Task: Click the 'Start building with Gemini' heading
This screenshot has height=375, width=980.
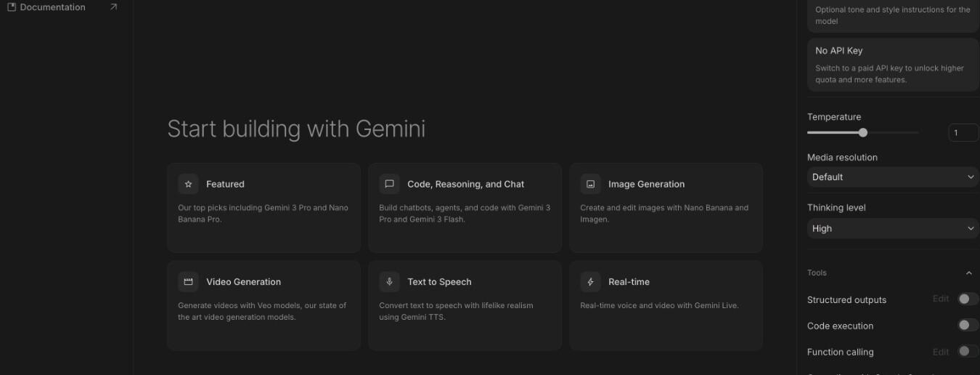Action: tap(296, 129)
